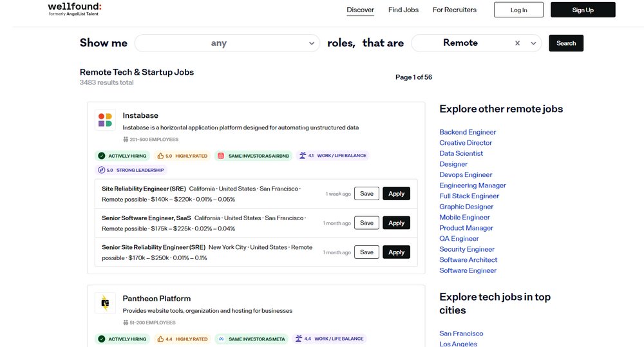The image size is (644, 347).
Task: Click the thumbs-up icon beside Pantheon 4.4 rating
Action: (x=160, y=339)
